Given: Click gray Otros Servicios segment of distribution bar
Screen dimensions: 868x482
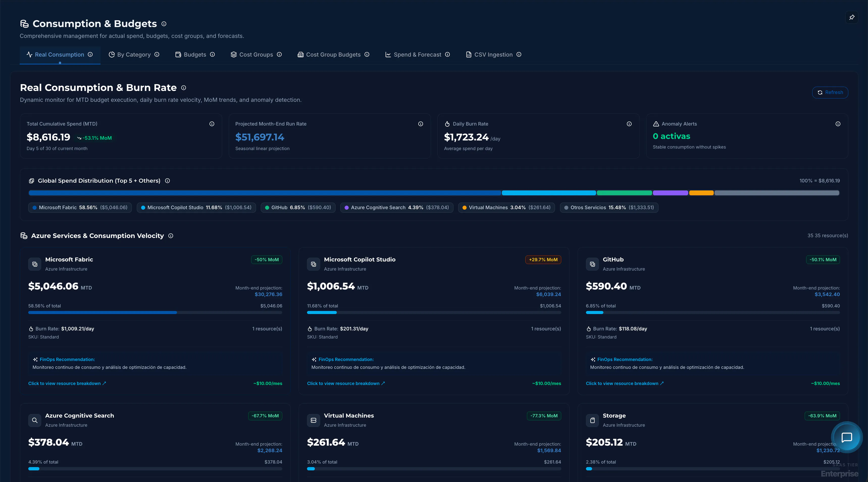Looking at the screenshot, I should pyautogui.click(x=777, y=193).
